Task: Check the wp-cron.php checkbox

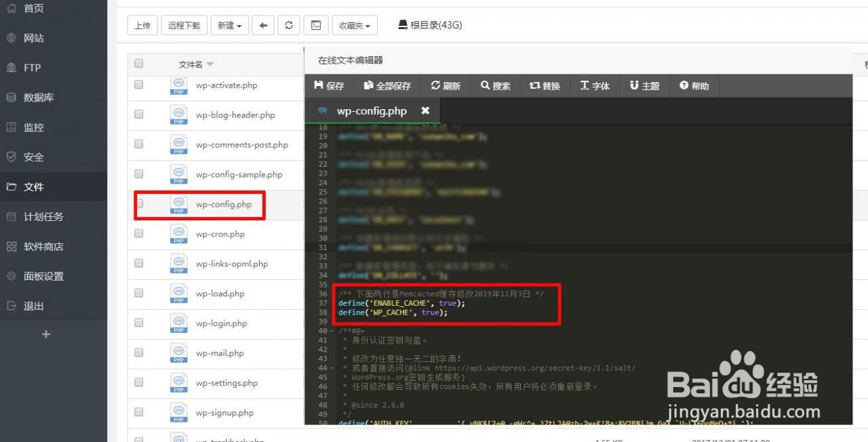Action: (139, 234)
